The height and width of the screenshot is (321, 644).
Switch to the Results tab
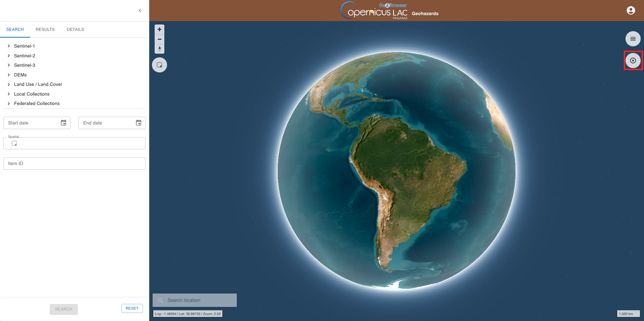click(x=45, y=30)
